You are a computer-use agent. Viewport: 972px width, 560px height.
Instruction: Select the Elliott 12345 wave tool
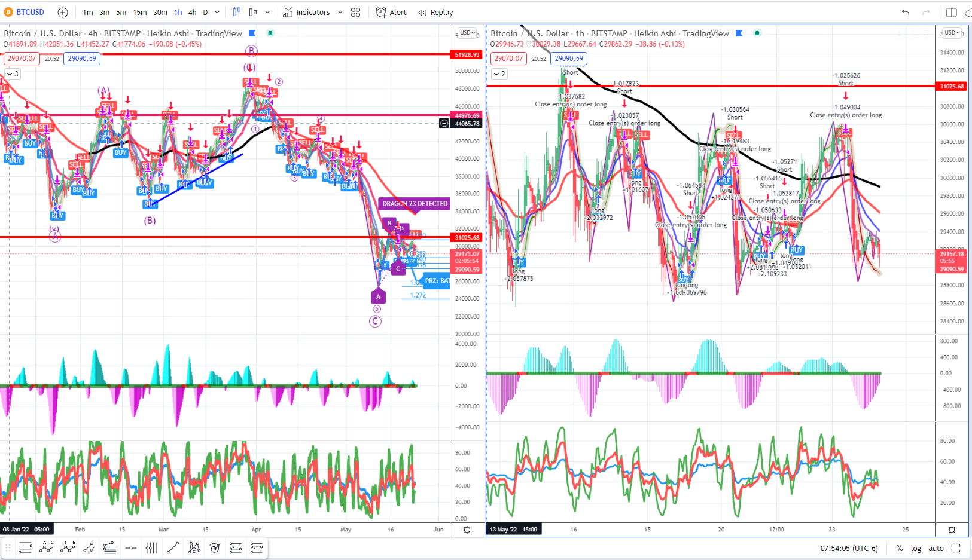[68, 547]
